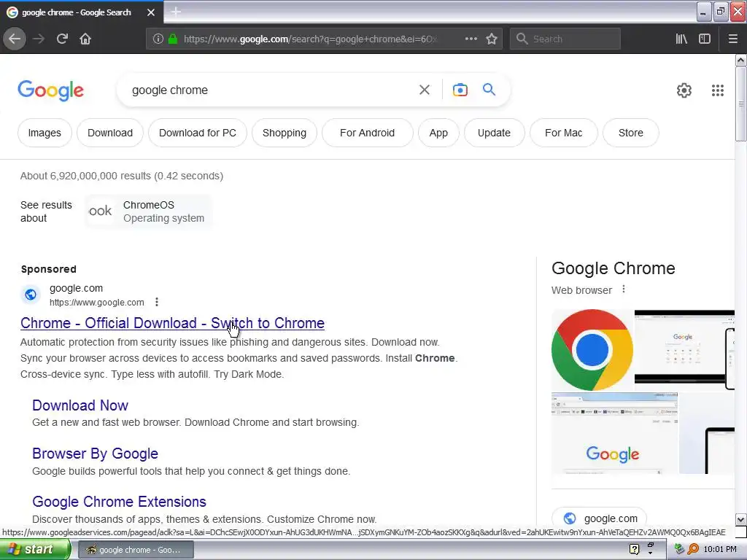Select the Update filter chip
This screenshot has width=747, height=560.
coord(494,133)
